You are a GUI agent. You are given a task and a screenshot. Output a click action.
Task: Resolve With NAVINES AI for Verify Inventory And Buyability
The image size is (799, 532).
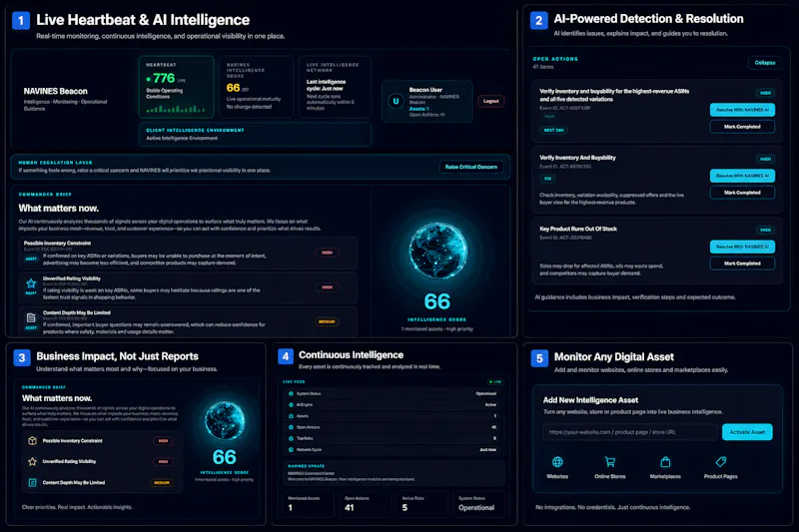pyautogui.click(x=742, y=176)
